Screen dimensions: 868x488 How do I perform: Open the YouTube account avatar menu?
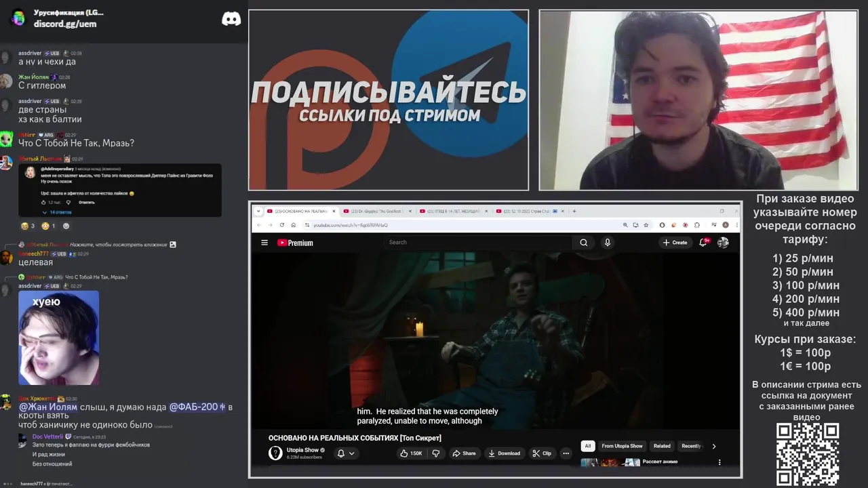724,243
